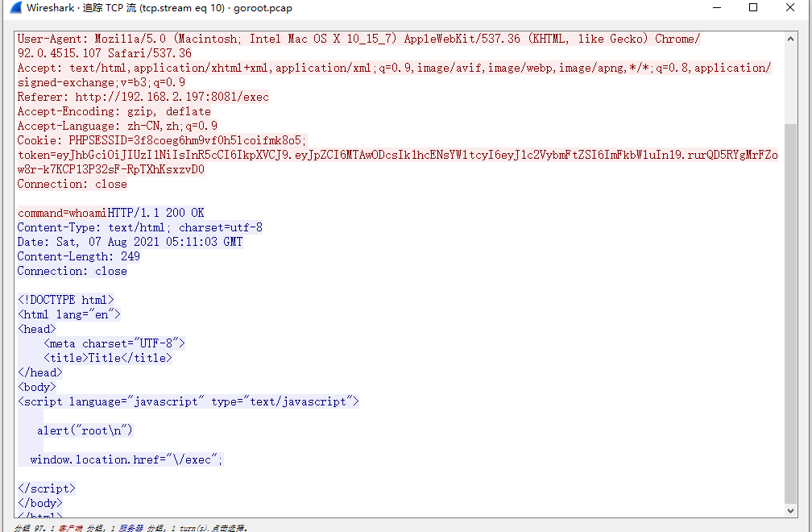Click the <body> opening tag line
The height and width of the screenshot is (532, 812).
[37, 387]
